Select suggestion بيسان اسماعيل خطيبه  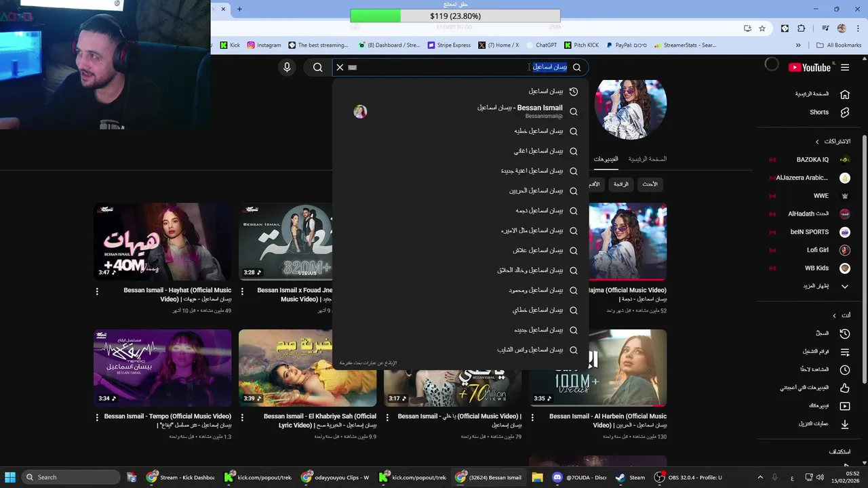(x=460, y=131)
